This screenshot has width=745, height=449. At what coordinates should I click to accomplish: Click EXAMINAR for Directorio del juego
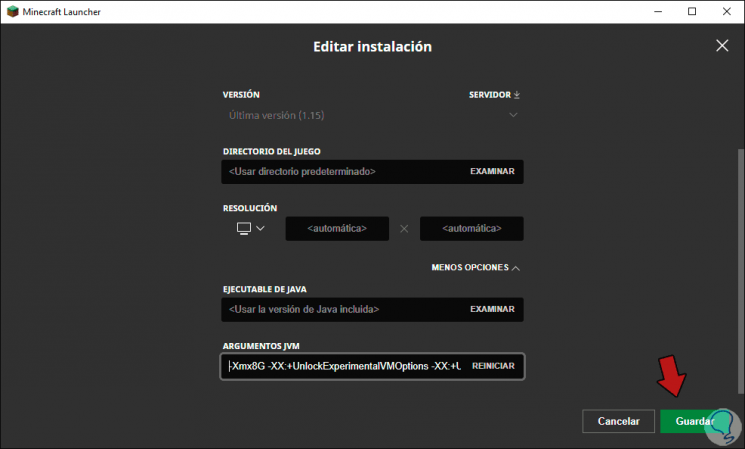[x=492, y=171]
